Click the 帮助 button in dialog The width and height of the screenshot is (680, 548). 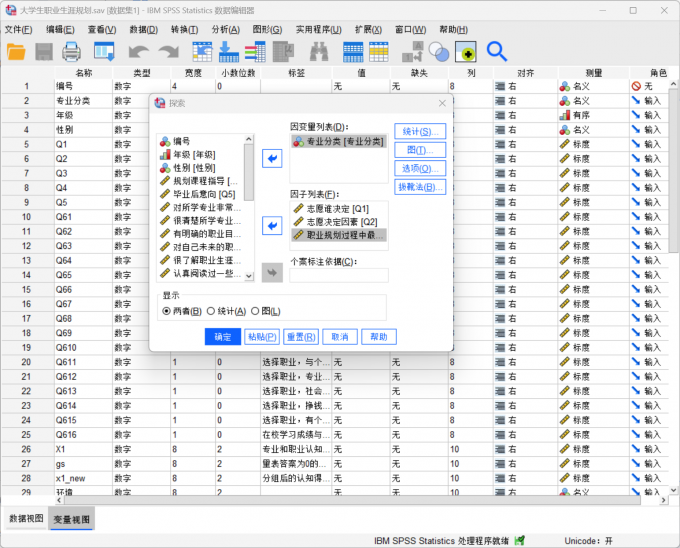[379, 337]
